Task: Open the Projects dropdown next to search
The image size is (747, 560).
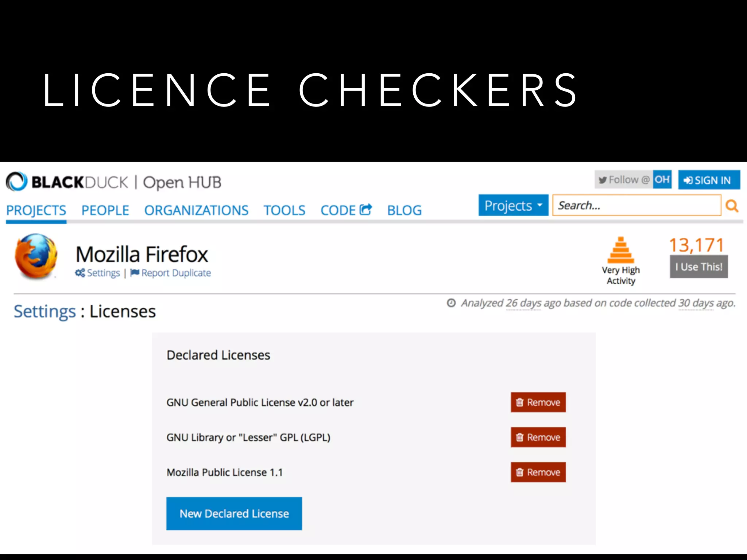Action: point(513,205)
